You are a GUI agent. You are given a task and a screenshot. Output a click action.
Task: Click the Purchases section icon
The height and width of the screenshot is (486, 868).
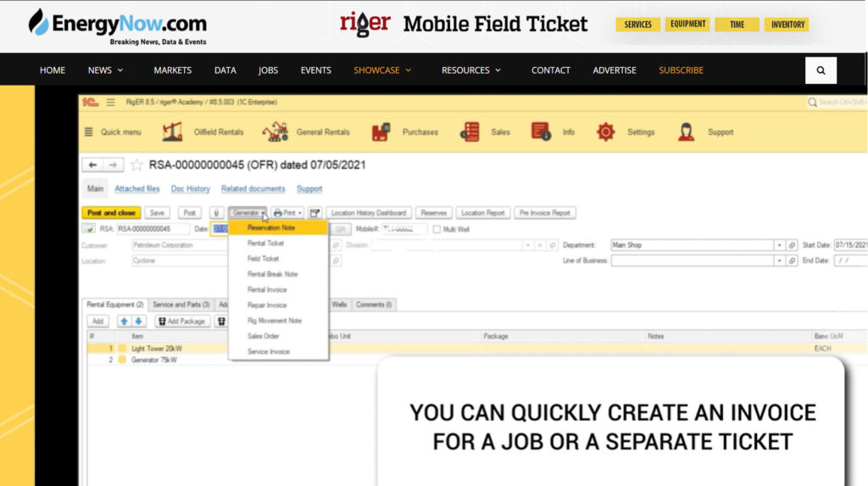click(x=381, y=131)
